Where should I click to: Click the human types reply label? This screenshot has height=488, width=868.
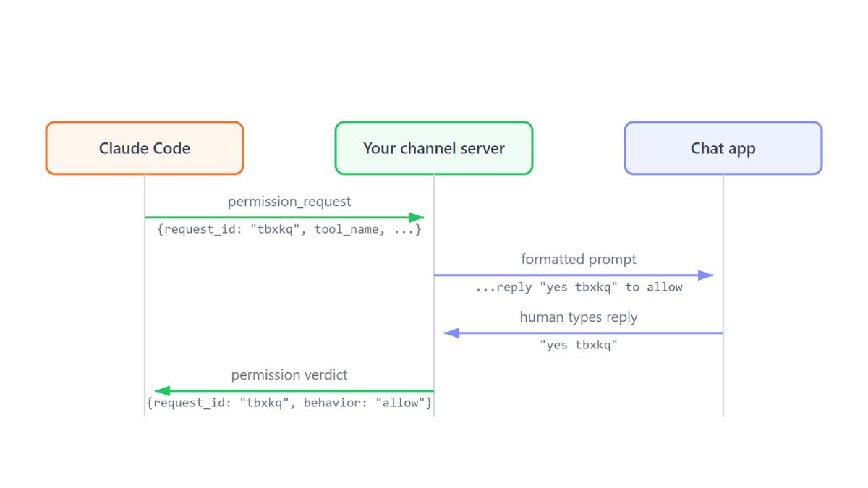[579, 317]
